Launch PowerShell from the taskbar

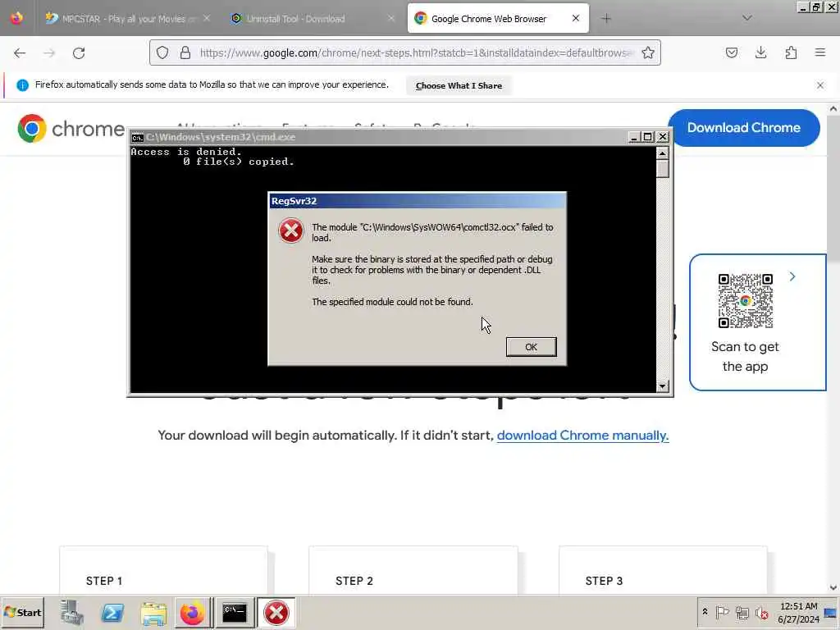click(x=112, y=612)
